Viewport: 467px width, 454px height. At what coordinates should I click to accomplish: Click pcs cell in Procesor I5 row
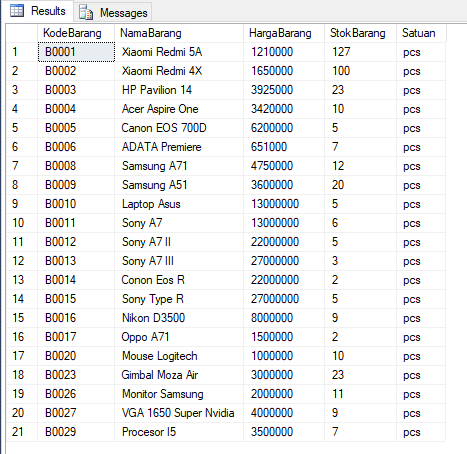click(421, 432)
